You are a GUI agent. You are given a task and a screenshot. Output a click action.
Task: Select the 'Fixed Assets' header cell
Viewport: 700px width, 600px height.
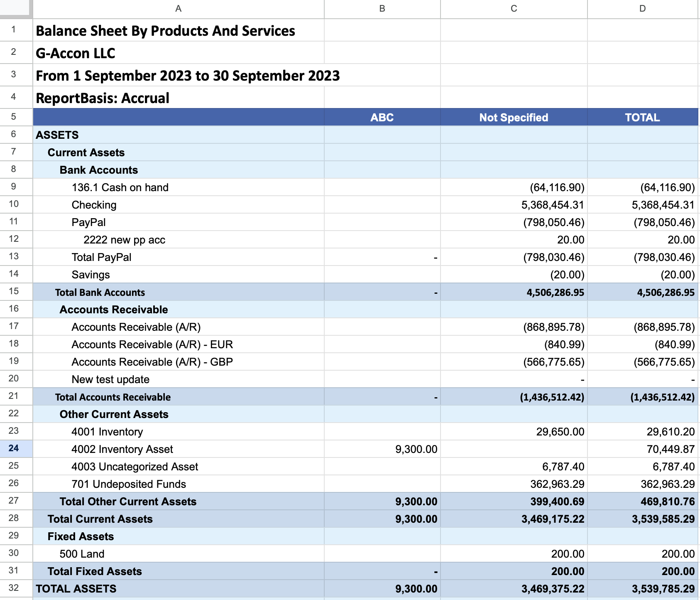point(179,536)
